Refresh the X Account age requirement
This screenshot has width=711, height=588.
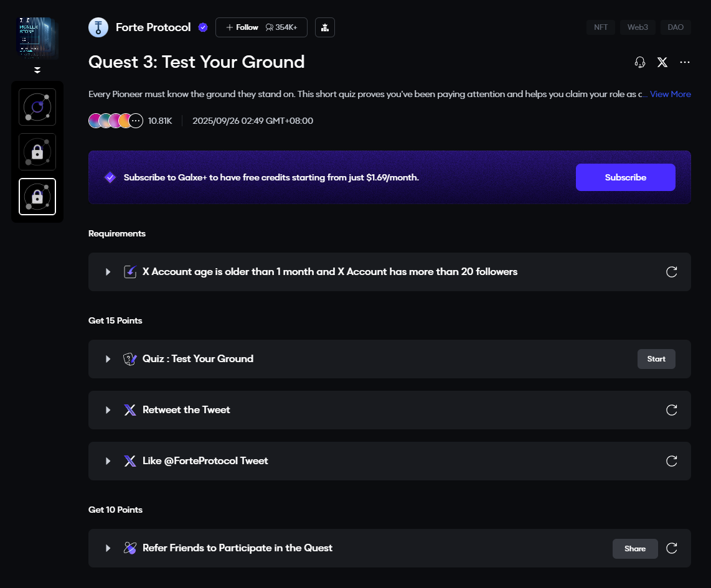672,272
